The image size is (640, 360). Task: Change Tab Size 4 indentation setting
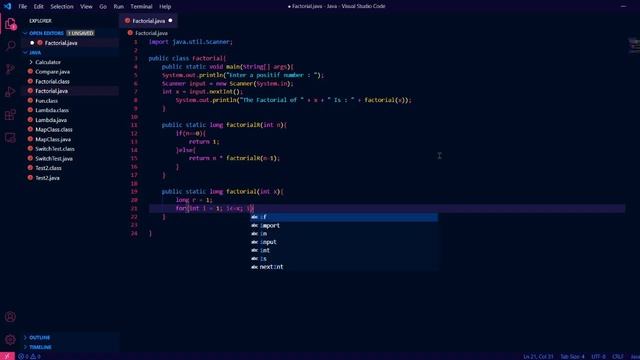[x=572, y=357]
